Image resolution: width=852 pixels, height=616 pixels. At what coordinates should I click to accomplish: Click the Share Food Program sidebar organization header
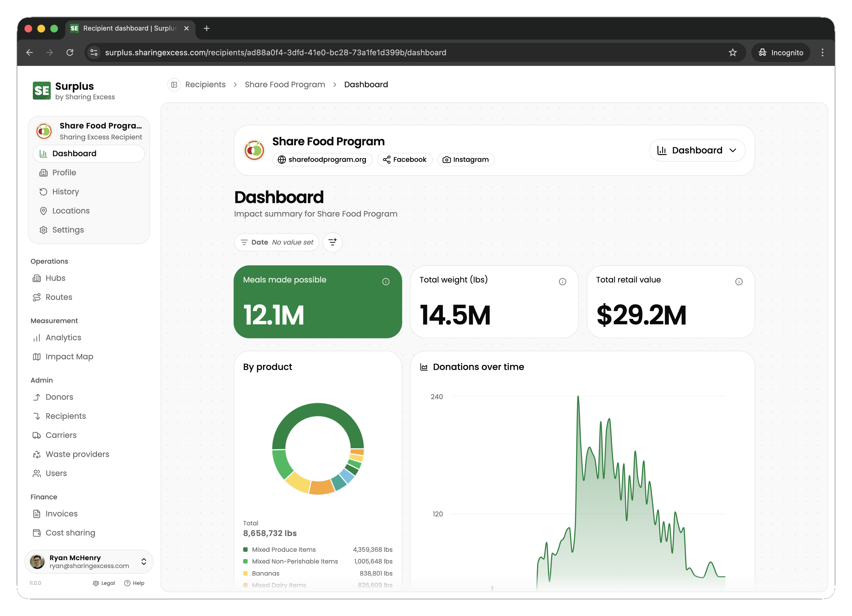89,131
